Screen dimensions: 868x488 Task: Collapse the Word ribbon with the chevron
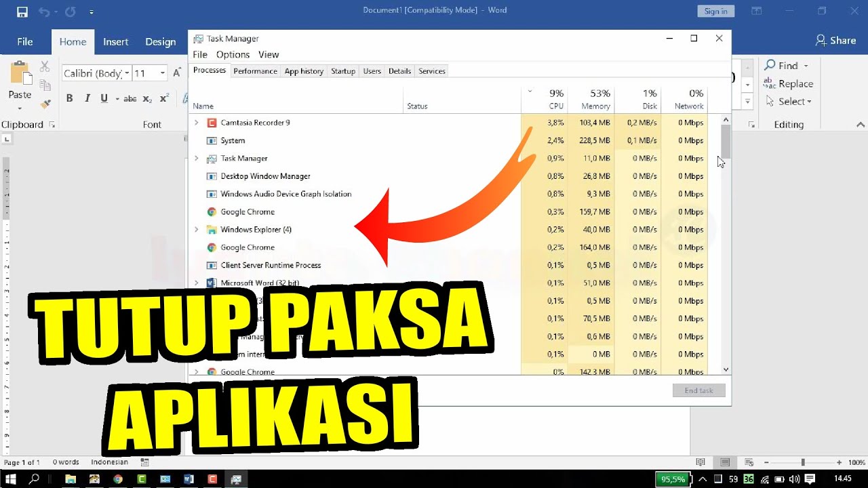pos(861,125)
